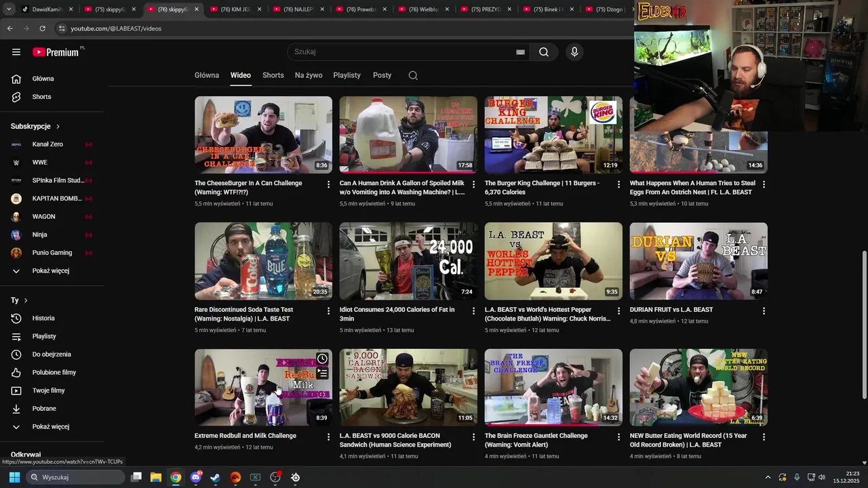Open the on-screen keyboard in search box
This screenshot has height=488, width=868.
[520, 52]
